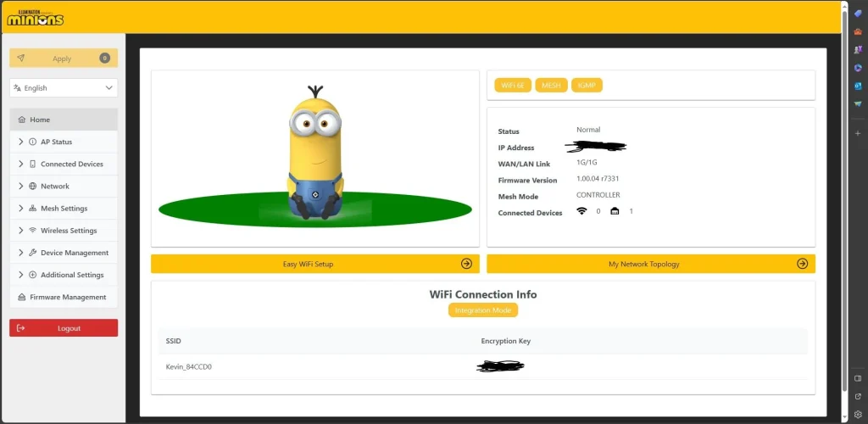The height and width of the screenshot is (424, 868).
Task: Click the MESH badge
Action: coord(551,86)
